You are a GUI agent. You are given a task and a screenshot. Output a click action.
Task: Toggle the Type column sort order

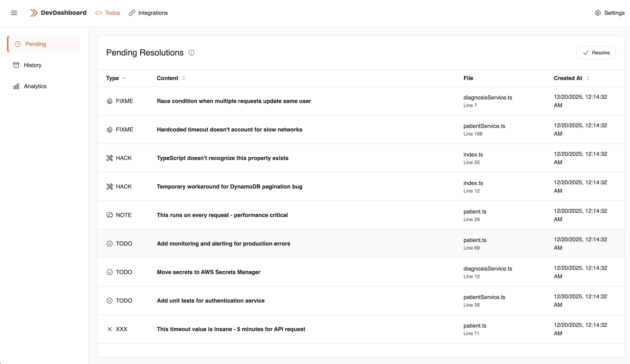pyautogui.click(x=125, y=78)
